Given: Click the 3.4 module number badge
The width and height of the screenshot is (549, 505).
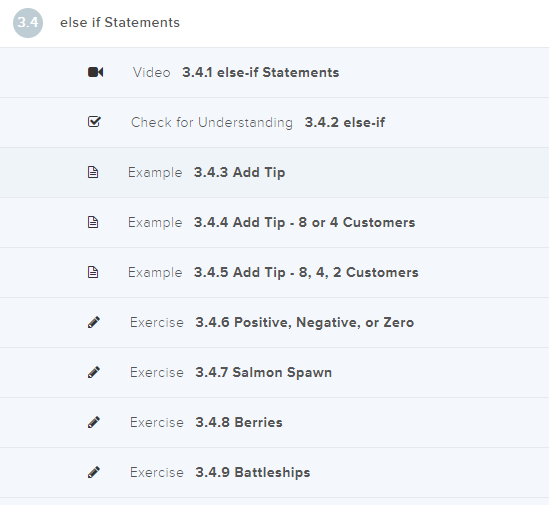Looking at the screenshot, I should pyautogui.click(x=28, y=23).
